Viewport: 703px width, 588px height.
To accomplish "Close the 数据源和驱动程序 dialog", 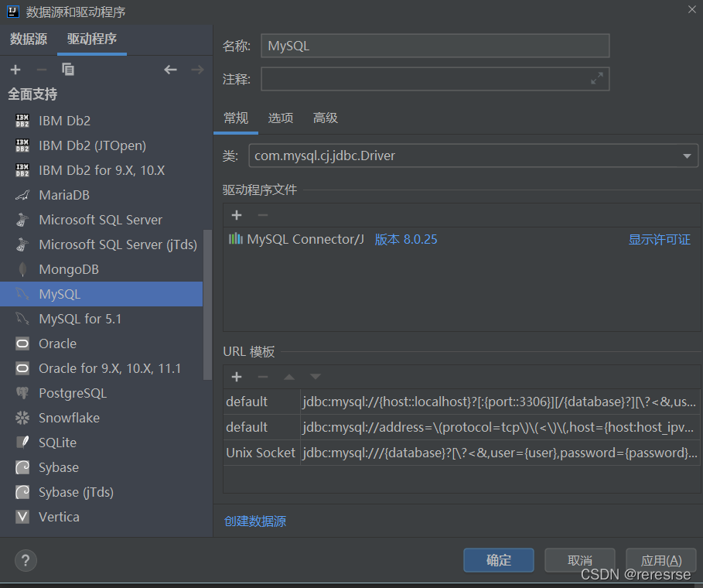I will pos(692,9).
